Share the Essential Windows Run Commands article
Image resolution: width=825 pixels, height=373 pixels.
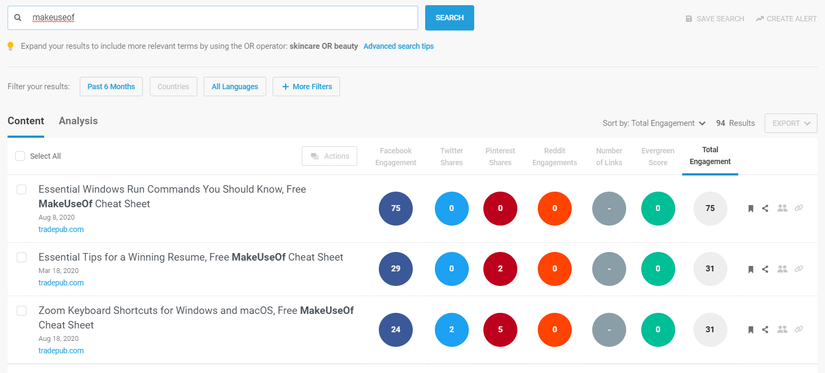coord(765,208)
